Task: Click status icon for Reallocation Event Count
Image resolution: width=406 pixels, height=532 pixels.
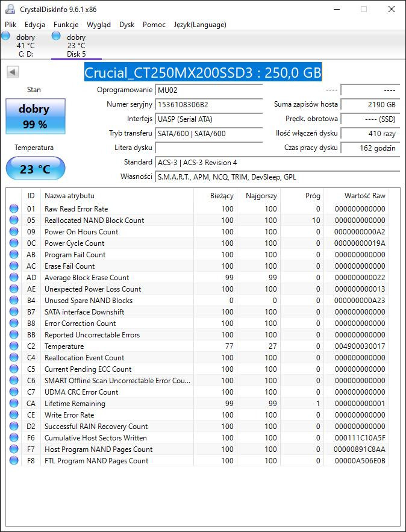Action: [14, 358]
